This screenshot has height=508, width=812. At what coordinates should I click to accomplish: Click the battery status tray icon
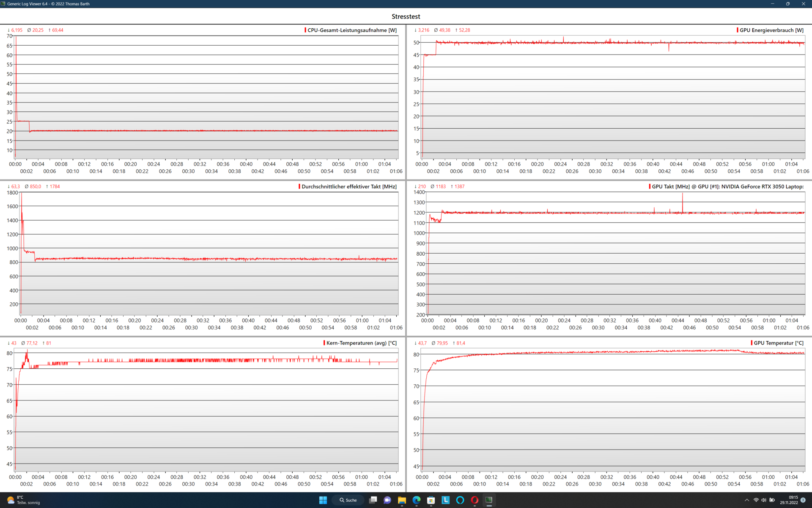[x=772, y=500]
